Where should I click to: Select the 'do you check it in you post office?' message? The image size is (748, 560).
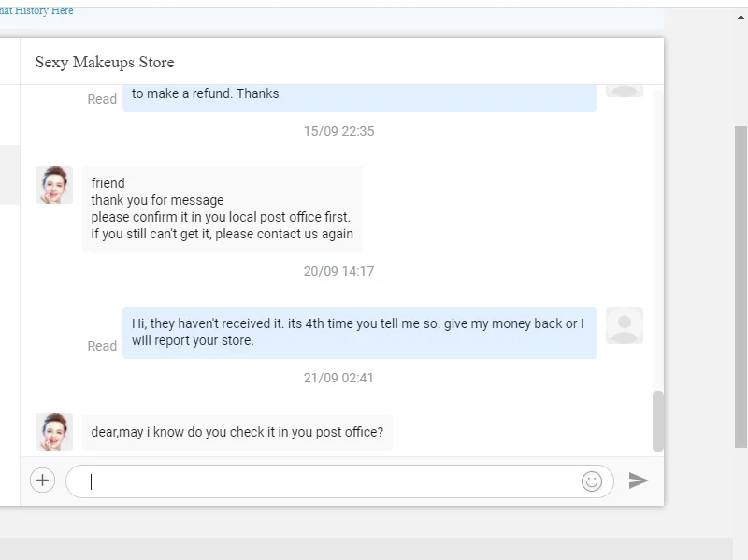click(x=237, y=433)
